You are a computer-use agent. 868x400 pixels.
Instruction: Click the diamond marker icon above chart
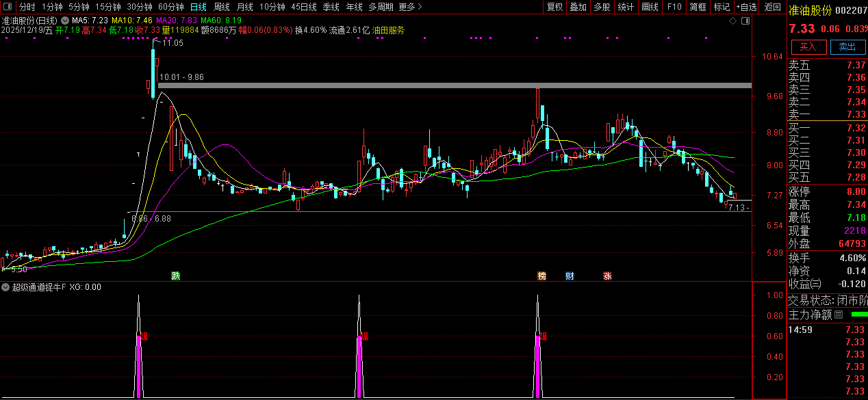point(732,21)
